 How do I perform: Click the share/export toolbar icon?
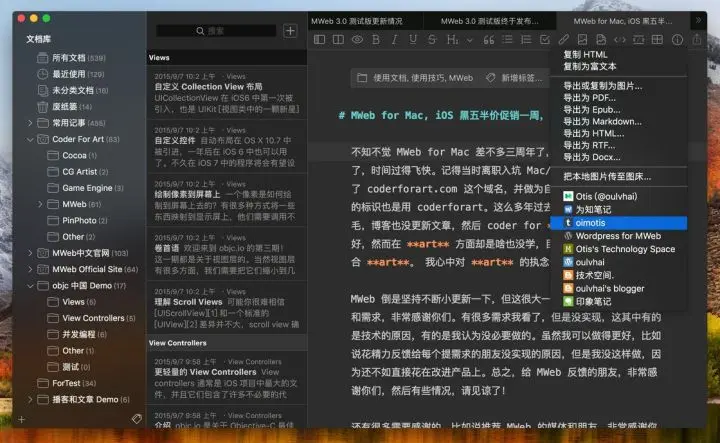[x=697, y=39]
